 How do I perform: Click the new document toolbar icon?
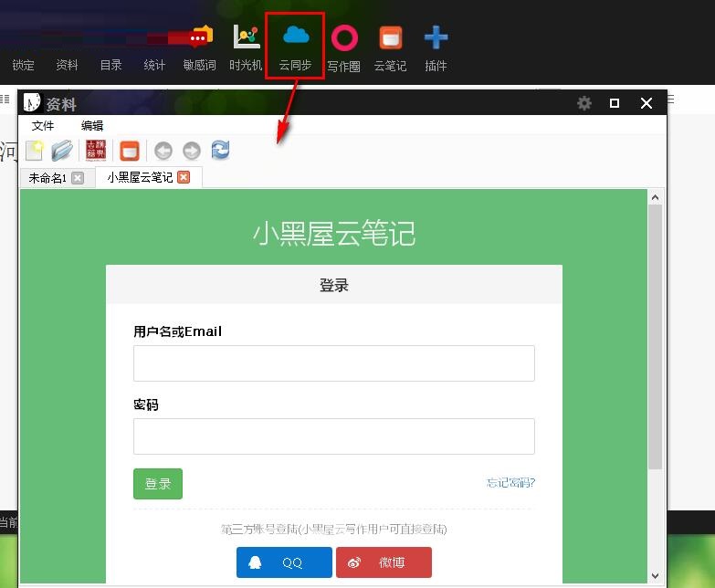point(34,151)
